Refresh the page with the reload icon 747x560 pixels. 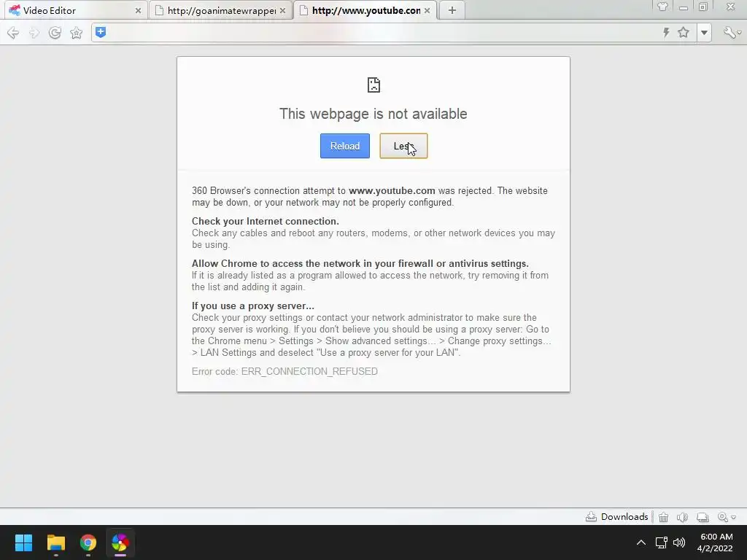pyautogui.click(x=55, y=33)
